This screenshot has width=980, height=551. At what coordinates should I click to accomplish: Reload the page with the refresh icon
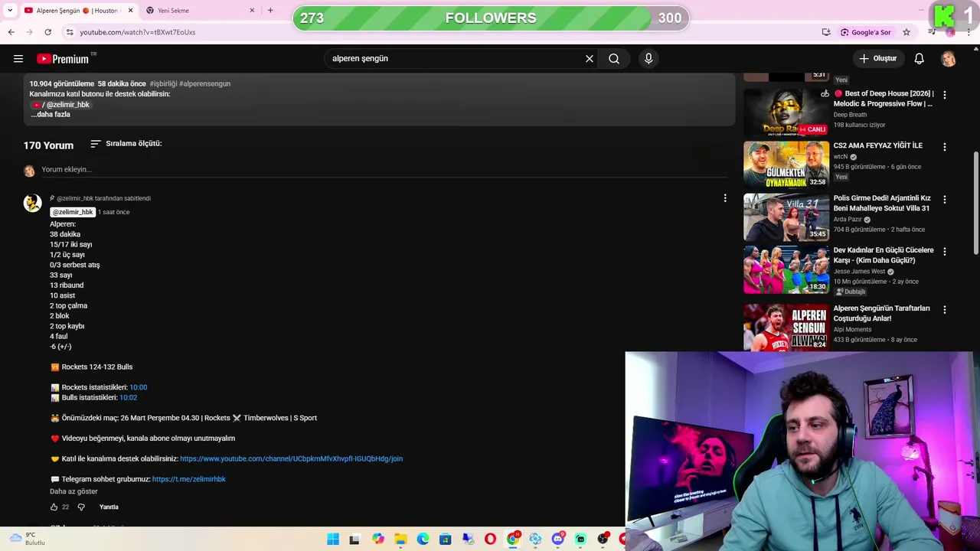tap(47, 32)
